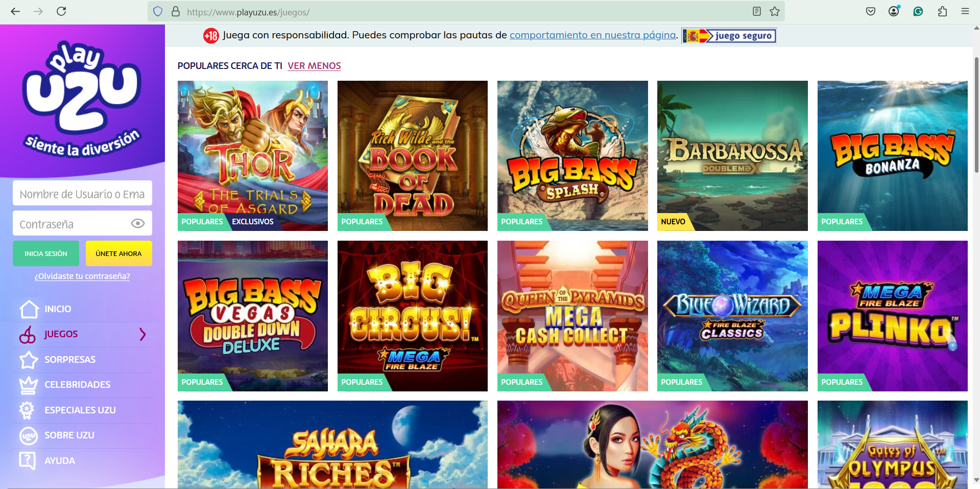Open the browser hamburger menu
Image resolution: width=980 pixels, height=489 pixels.
965,11
